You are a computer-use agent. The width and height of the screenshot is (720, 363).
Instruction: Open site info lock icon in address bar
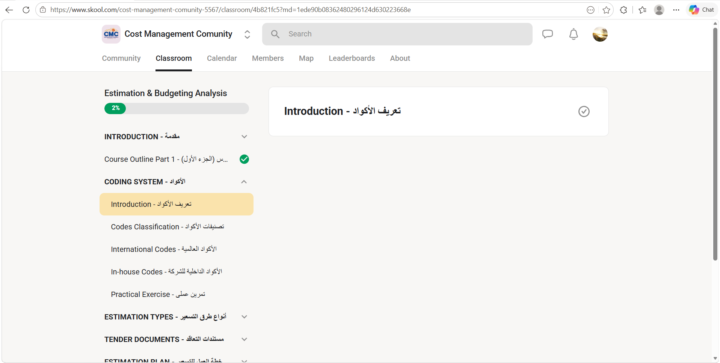coord(43,10)
